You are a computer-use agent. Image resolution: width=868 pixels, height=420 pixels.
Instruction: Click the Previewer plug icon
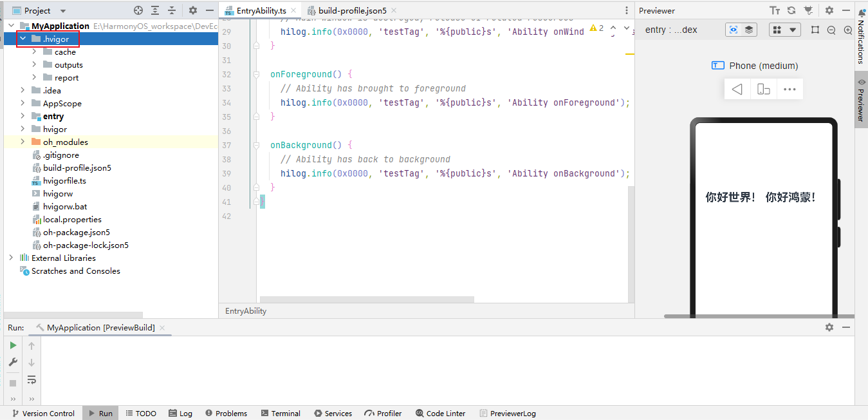tap(808, 10)
